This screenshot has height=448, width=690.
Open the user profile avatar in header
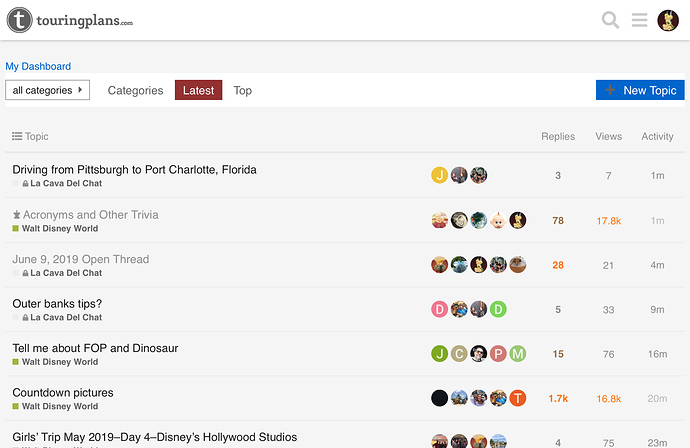click(668, 20)
